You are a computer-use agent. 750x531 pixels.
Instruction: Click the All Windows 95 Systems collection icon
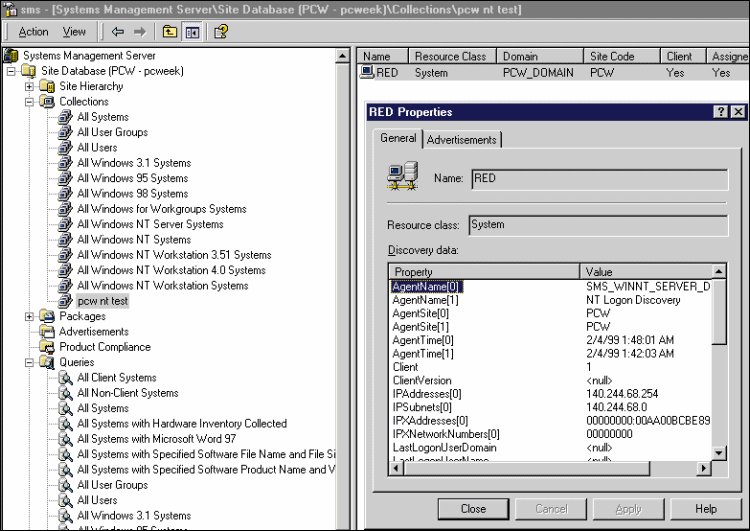coord(65,178)
